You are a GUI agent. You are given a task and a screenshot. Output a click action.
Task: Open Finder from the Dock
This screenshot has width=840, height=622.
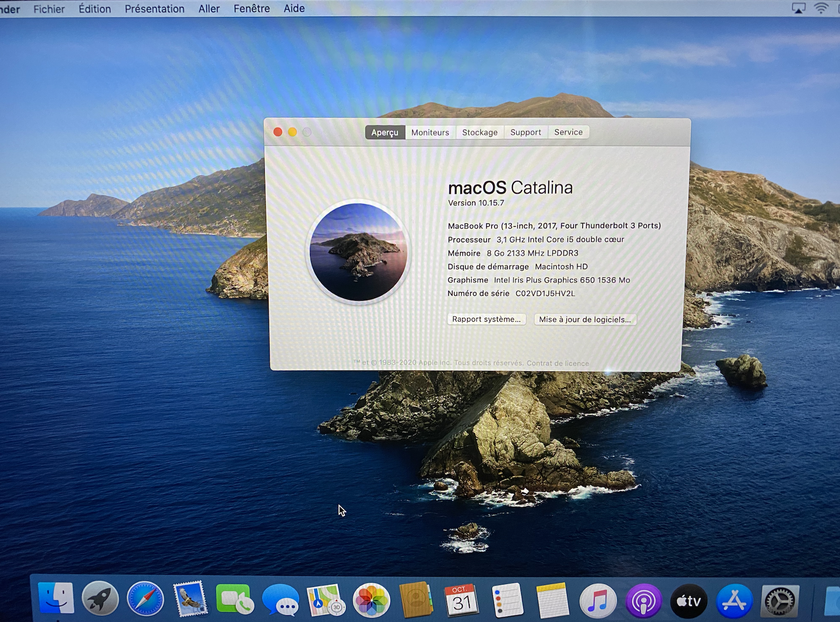56,598
